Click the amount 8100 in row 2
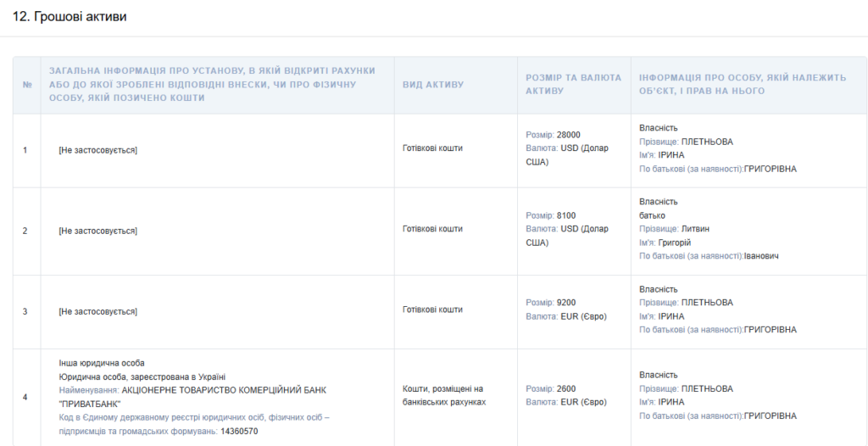This screenshot has height=446, width=868. tap(565, 215)
